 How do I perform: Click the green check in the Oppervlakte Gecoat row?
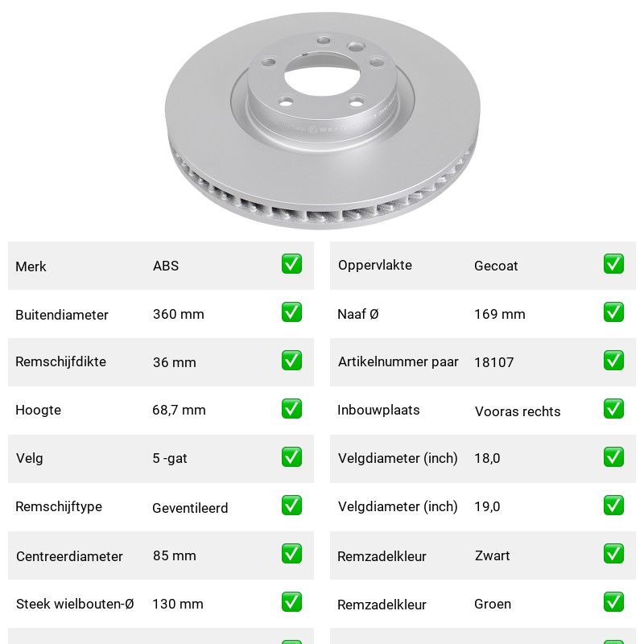(613, 264)
